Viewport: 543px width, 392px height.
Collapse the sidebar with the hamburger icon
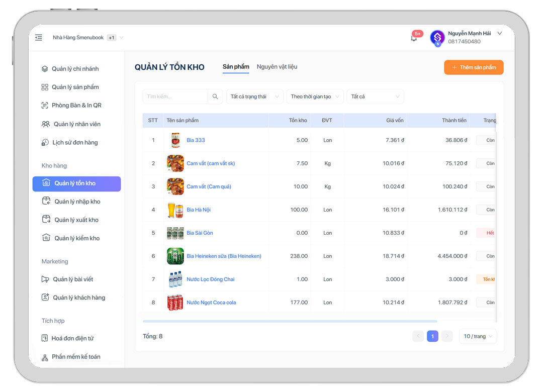click(x=38, y=37)
